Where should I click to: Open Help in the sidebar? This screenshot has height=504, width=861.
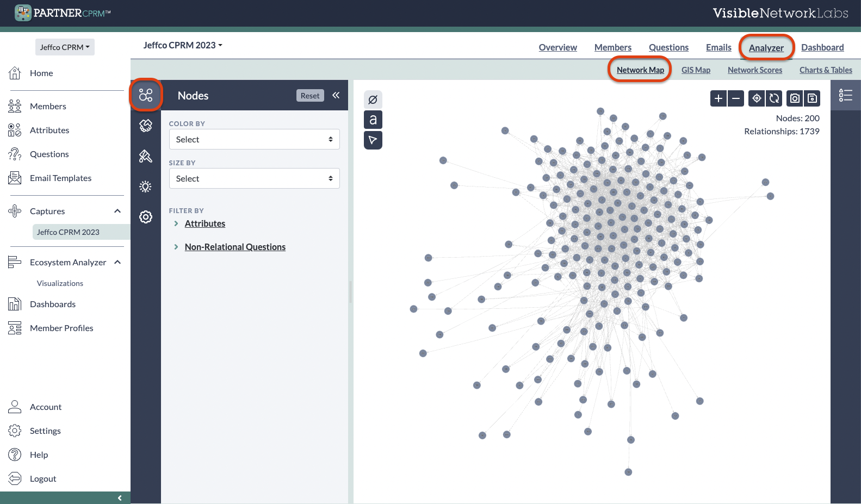pos(39,455)
